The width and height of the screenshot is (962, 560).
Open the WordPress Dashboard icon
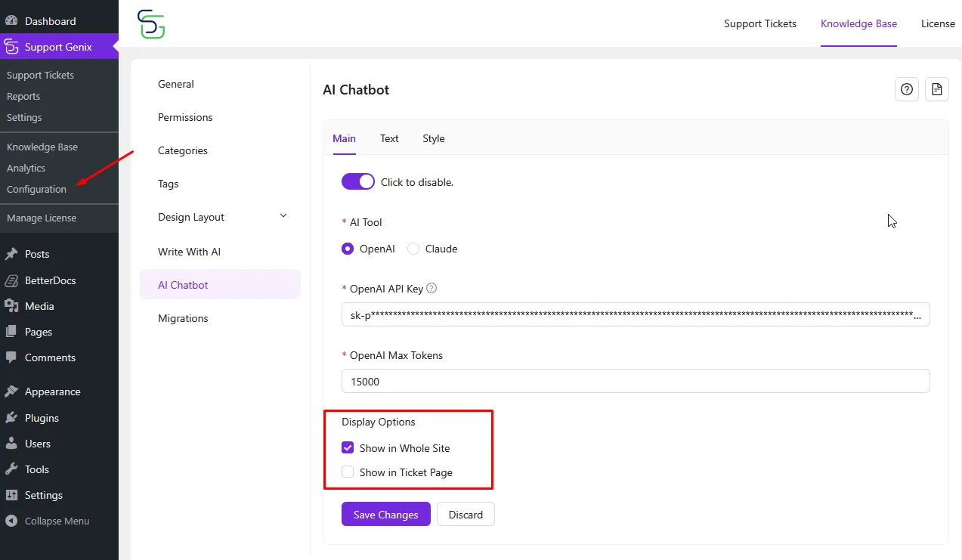point(11,21)
